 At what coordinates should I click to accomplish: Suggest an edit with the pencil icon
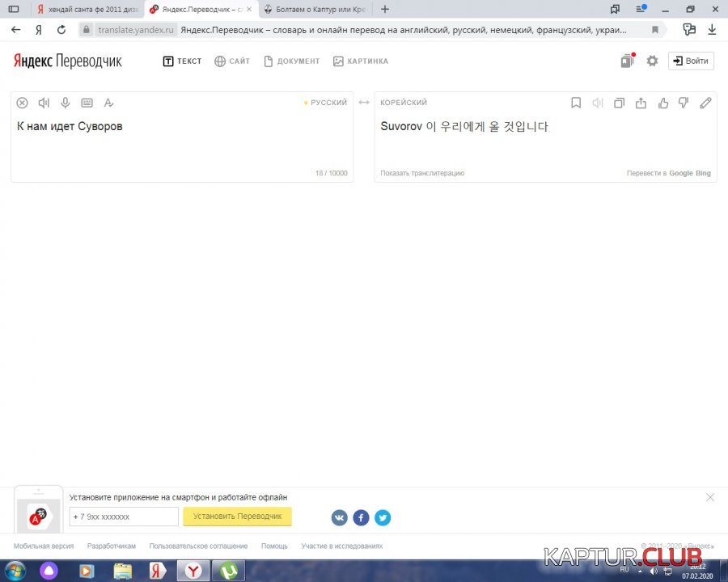pos(706,103)
